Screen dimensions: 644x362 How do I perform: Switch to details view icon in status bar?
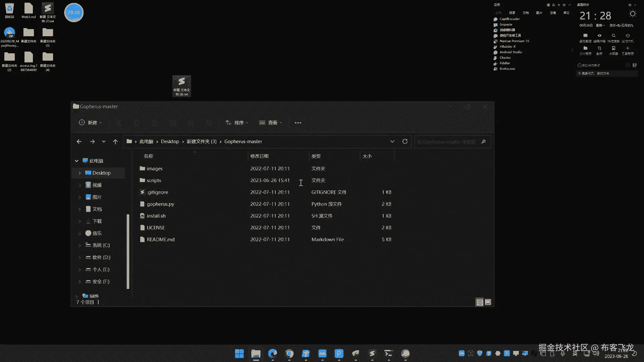(480, 302)
